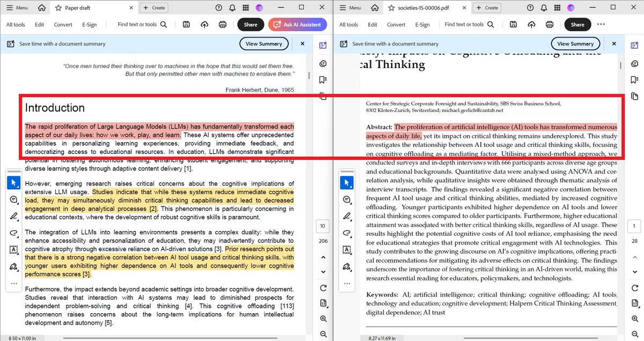Open All tools in Paper draft window
Image resolution: width=644 pixels, height=341 pixels.
coord(16,25)
